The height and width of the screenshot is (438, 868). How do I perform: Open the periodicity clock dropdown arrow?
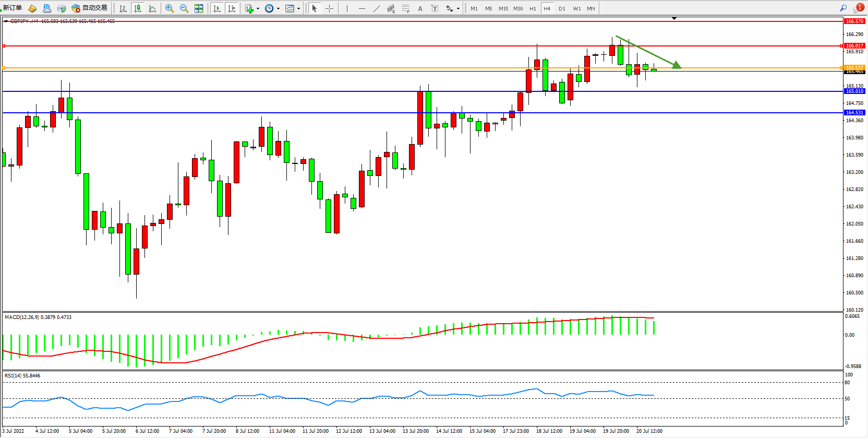pyautogui.click(x=278, y=8)
